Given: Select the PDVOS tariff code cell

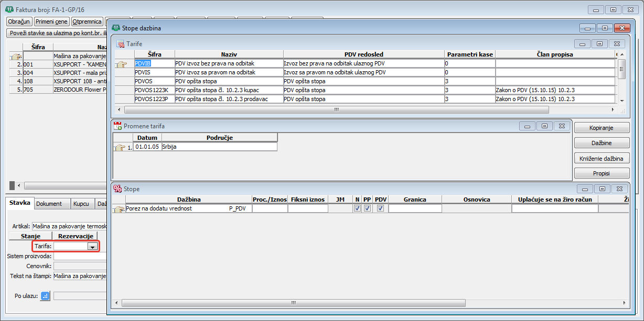Looking at the screenshot, I should pyautogui.click(x=154, y=81).
